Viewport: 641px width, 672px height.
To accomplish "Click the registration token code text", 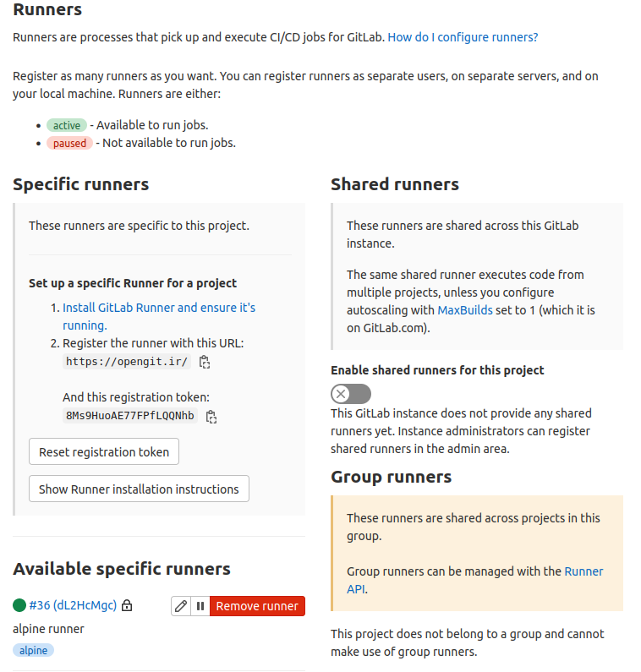I will coord(129,416).
